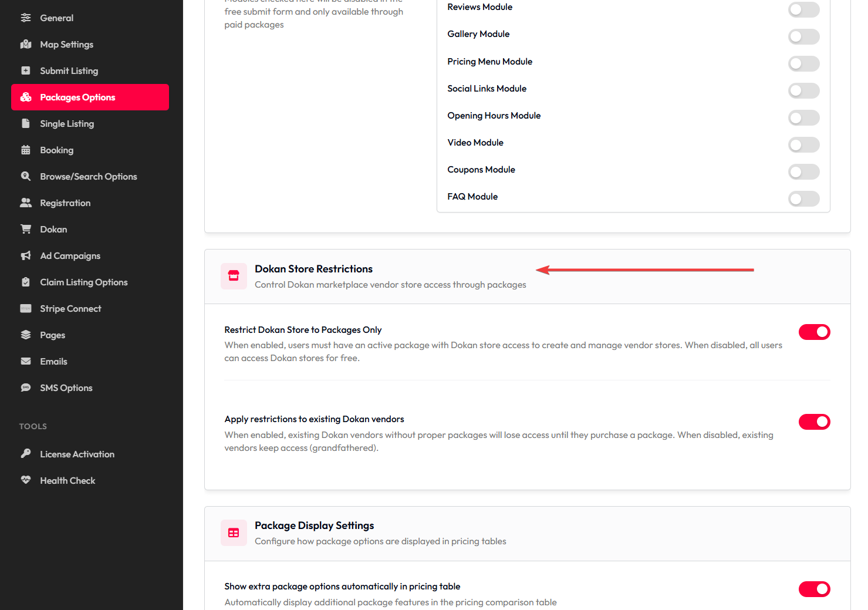The width and height of the screenshot is (868, 610).
Task: Click the Dokan Store Restrictions store icon
Action: point(234,276)
